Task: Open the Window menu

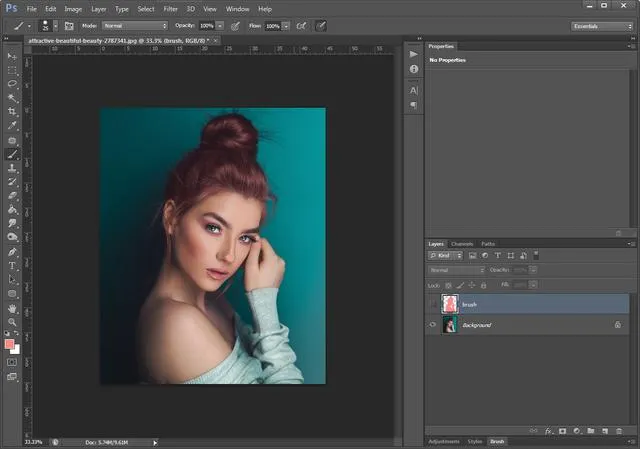Action: coord(237,9)
